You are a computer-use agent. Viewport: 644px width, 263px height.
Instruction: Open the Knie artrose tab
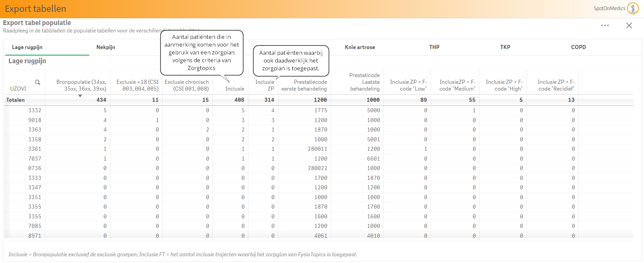tap(360, 47)
